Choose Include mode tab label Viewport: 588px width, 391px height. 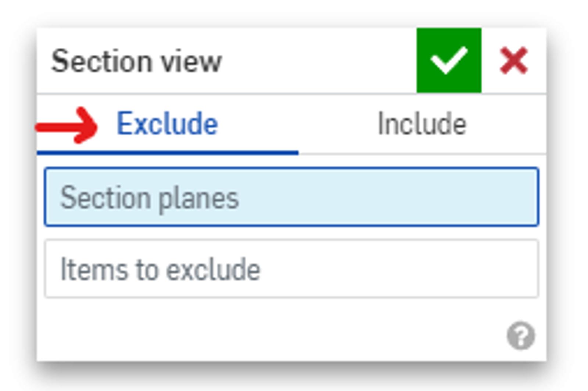[422, 124]
